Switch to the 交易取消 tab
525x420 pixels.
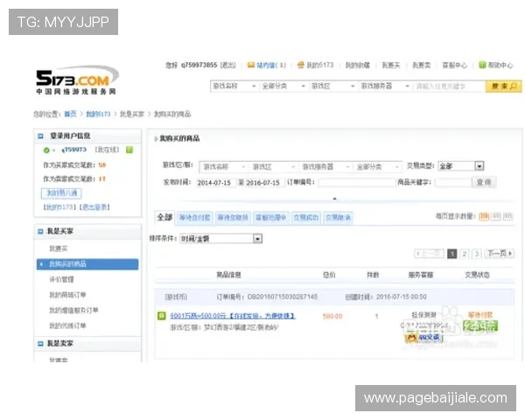tap(338, 218)
